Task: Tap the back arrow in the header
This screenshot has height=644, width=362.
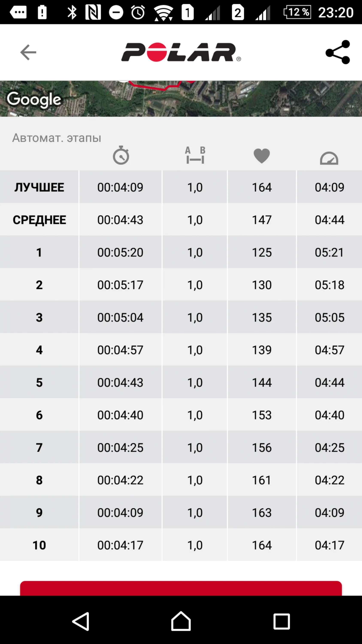Action: point(28,52)
